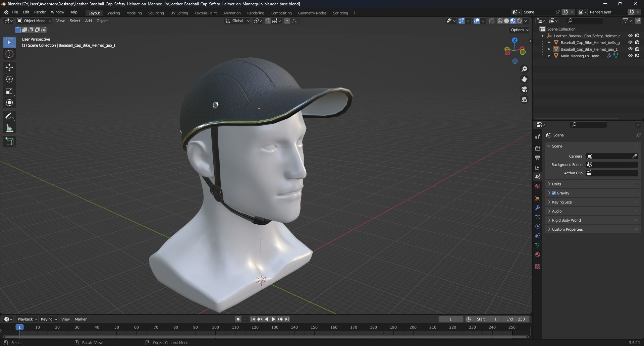This screenshot has height=346, width=644.
Task: Select the Transform tool
Action: click(x=9, y=103)
